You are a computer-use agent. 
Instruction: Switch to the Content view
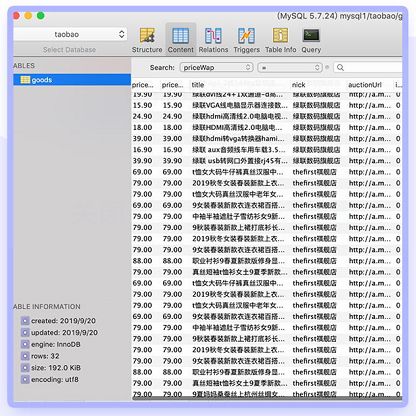coord(181,40)
